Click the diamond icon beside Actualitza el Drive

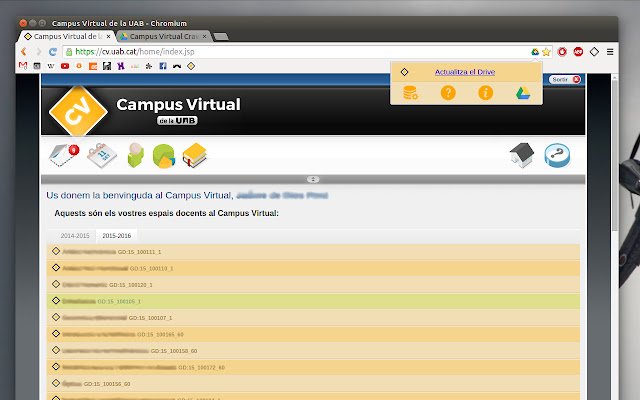pos(404,72)
